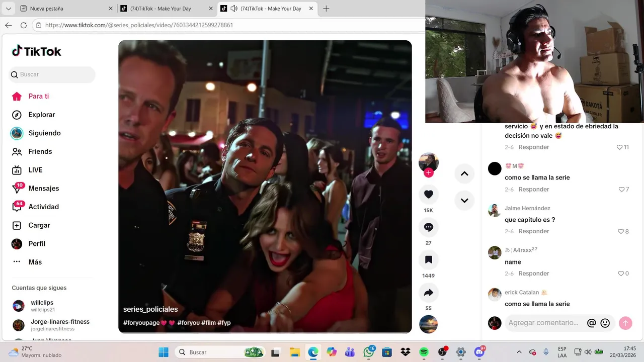The width and height of the screenshot is (644, 362).
Task: Switch to the first TikTok tab
Action: tap(167, 9)
